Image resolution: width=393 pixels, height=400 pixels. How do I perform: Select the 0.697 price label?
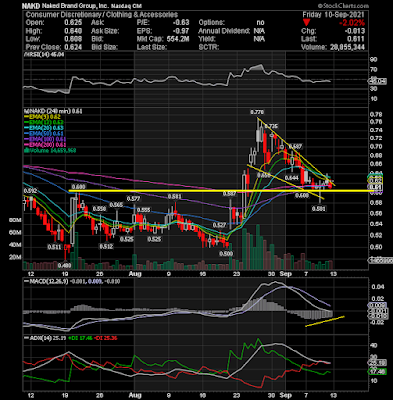click(295, 146)
